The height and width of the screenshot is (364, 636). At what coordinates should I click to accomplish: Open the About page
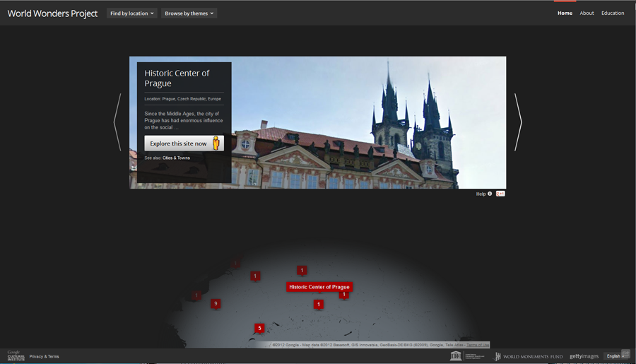587,13
